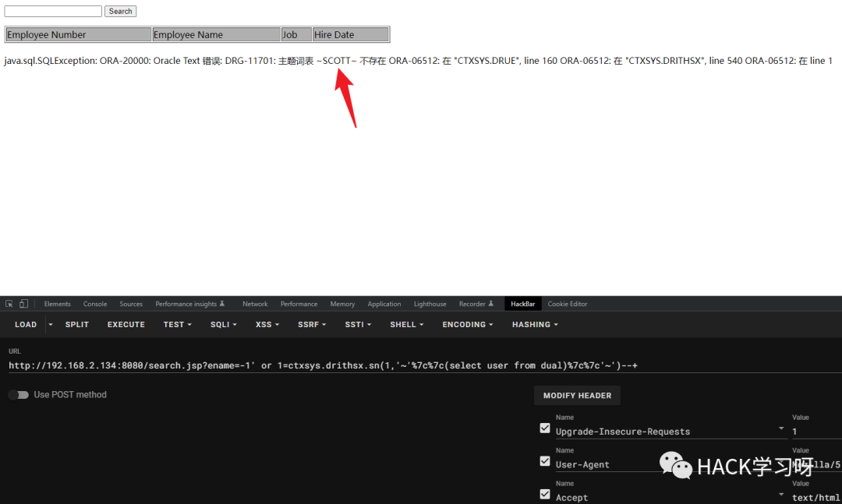
Task: Open the ENCODING dropdown menu
Action: pos(468,325)
